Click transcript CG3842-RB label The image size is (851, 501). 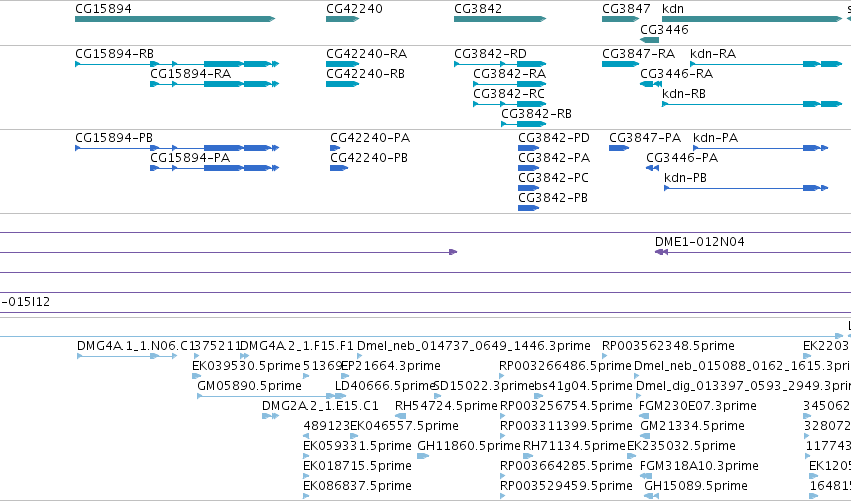pos(536,114)
